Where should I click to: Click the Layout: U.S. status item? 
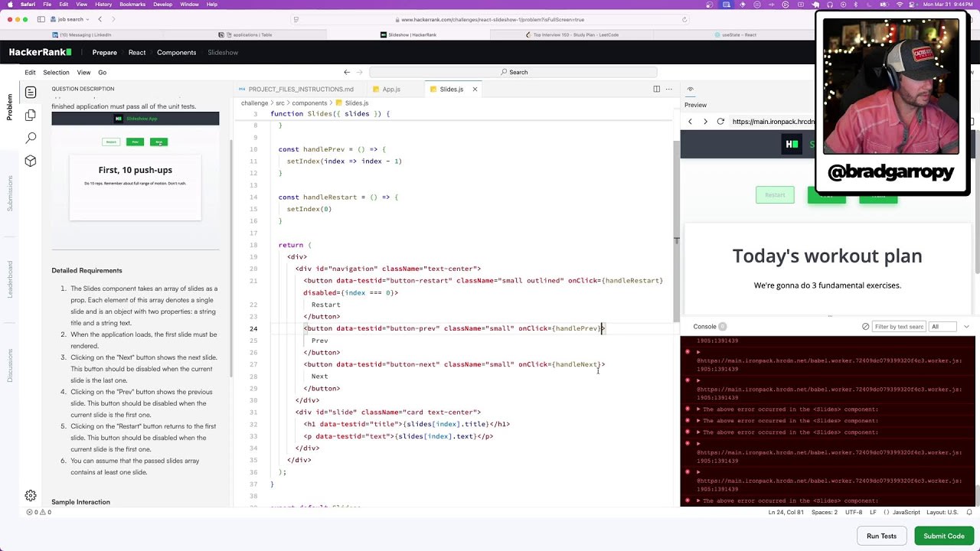942,512
